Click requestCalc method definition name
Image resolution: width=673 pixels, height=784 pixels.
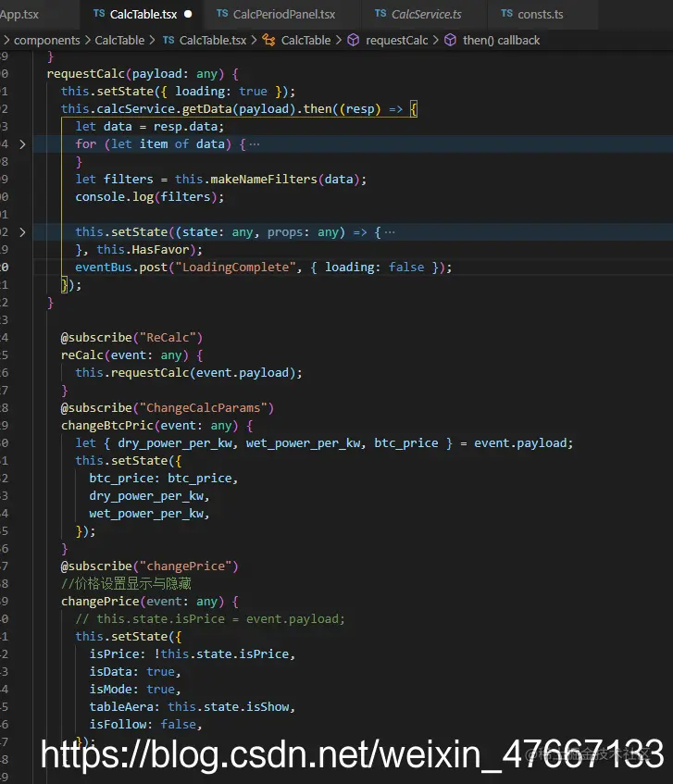pos(85,74)
